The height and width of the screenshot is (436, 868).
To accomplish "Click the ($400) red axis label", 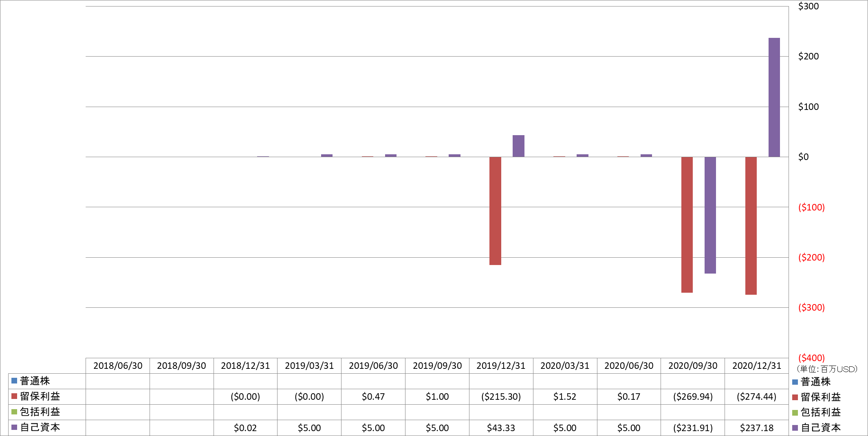I will [x=811, y=358].
